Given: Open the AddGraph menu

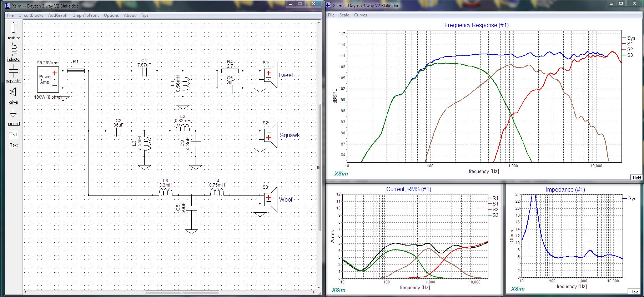Looking at the screenshot, I should coord(57,15).
